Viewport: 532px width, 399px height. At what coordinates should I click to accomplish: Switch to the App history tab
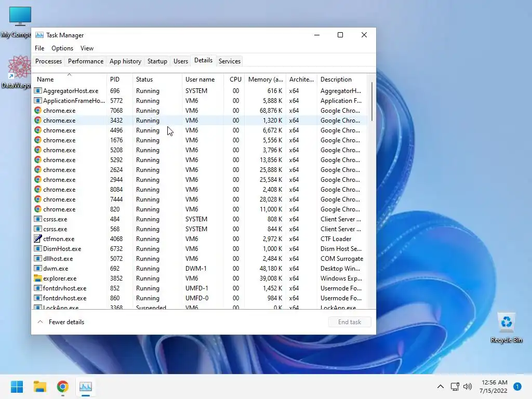click(125, 61)
